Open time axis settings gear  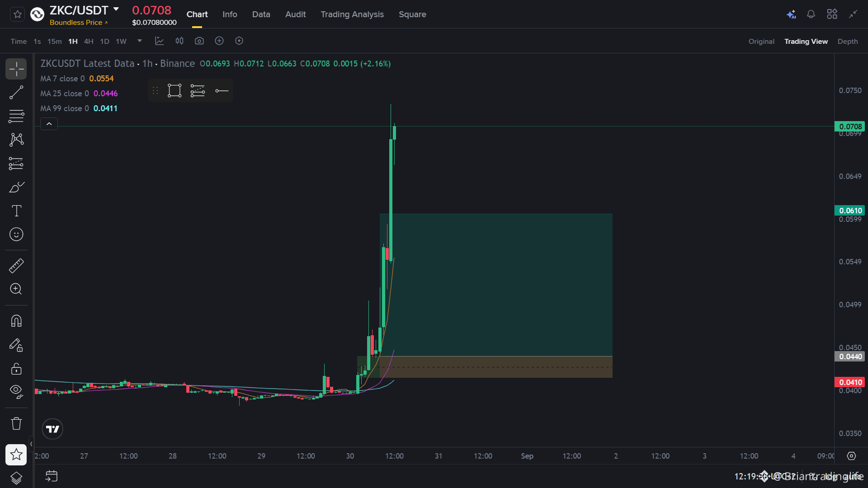point(851,456)
